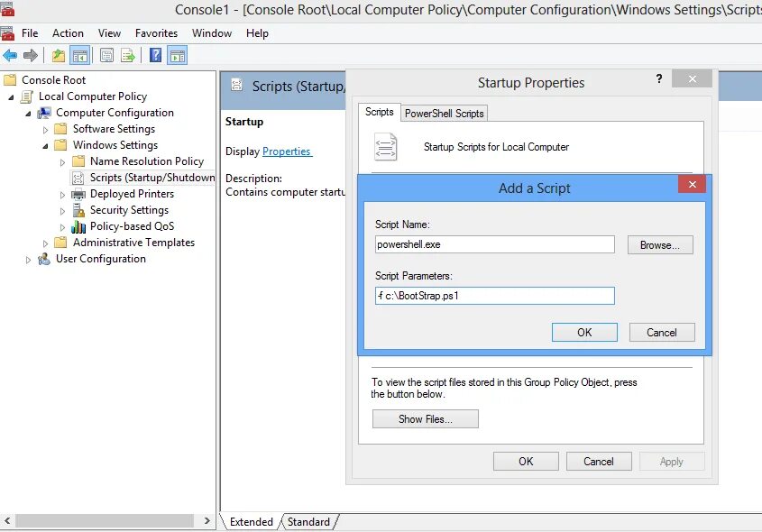Open the Display Properties link

287,151
